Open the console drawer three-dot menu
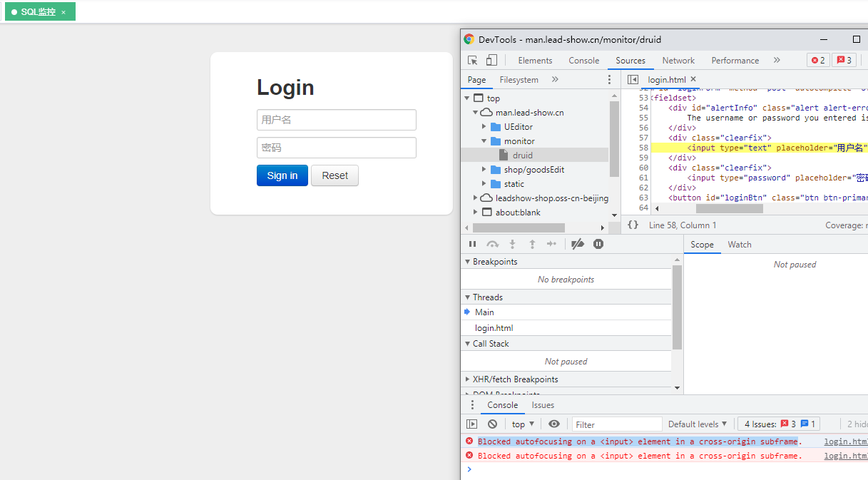868x480 pixels. 471,405
